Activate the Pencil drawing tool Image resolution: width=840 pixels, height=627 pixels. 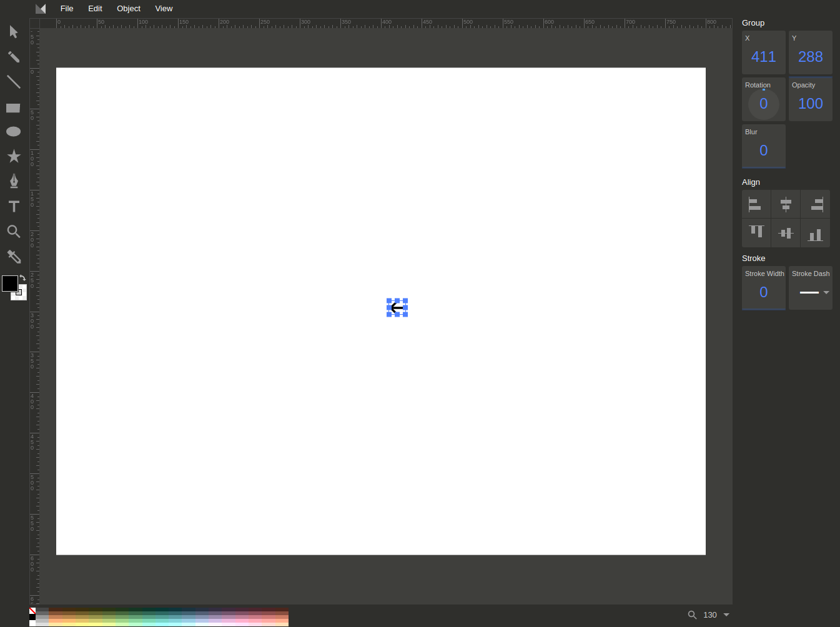pyautogui.click(x=13, y=57)
